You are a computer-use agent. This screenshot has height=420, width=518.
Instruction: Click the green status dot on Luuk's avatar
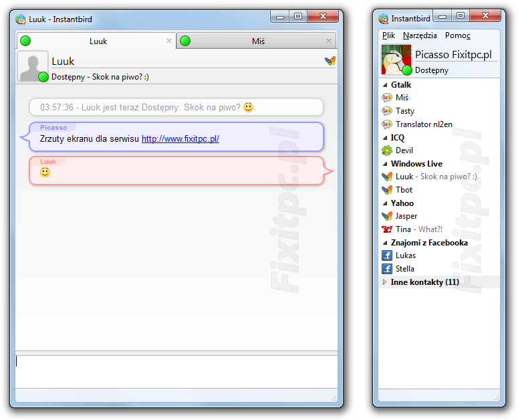click(43, 77)
